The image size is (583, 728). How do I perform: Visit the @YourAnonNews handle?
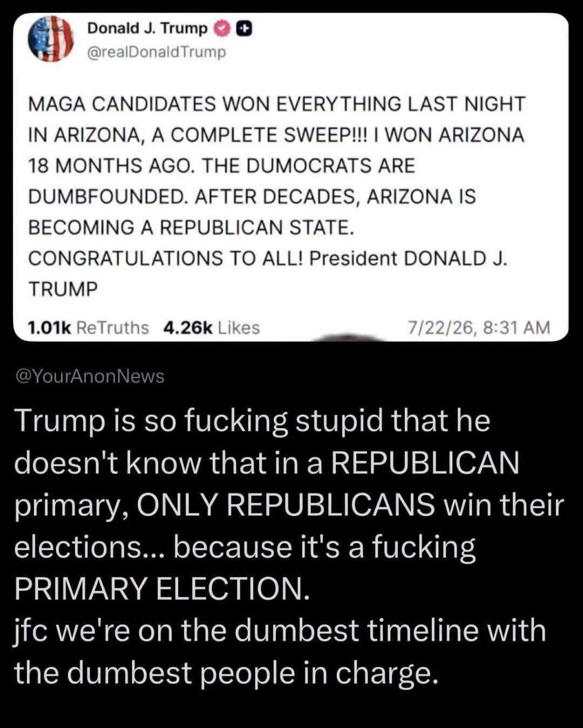click(x=90, y=376)
